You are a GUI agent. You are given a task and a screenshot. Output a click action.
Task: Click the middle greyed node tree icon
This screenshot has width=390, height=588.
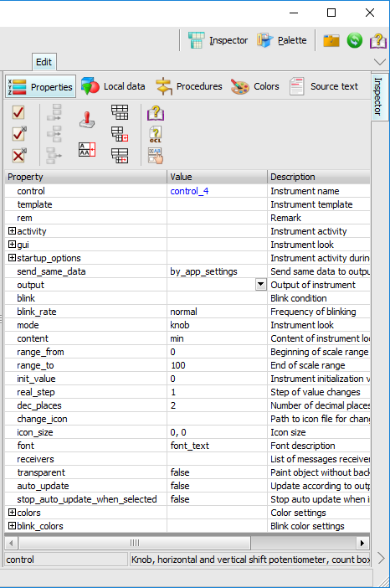pyautogui.click(x=54, y=134)
